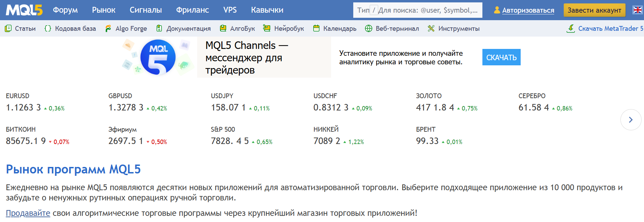Click the Веб-терминал globe icon
This screenshot has height=222, width=644.
point(369,28)
